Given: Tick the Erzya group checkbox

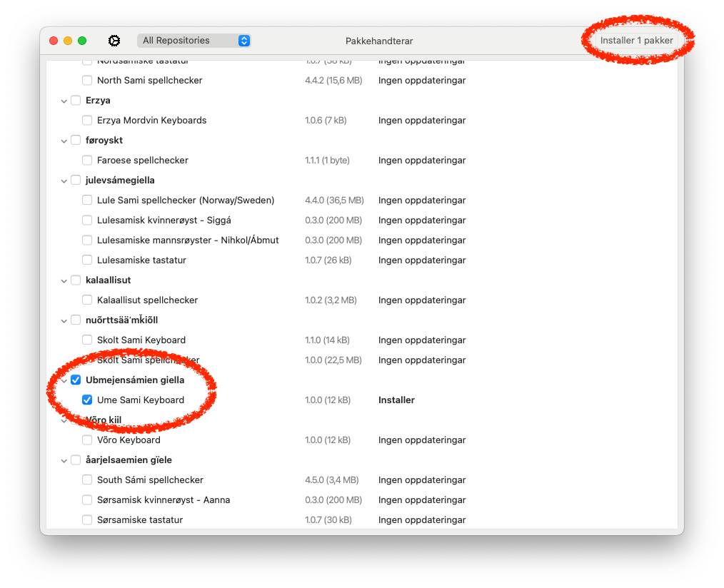Looking at the screenshot, I should pyautogui.click(x=76, y=100).
